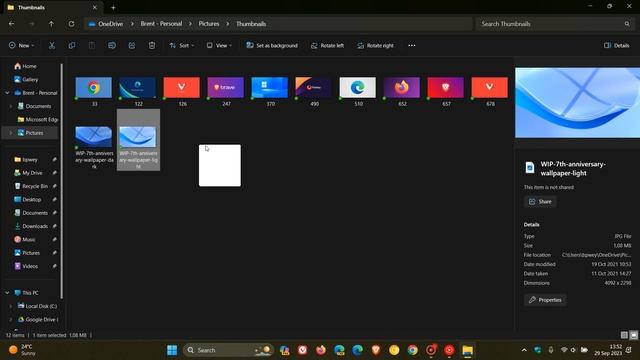Expand the Local Disk (C:) node
The width and height of the screenshot is (640, 360).
tap(11, 306)
